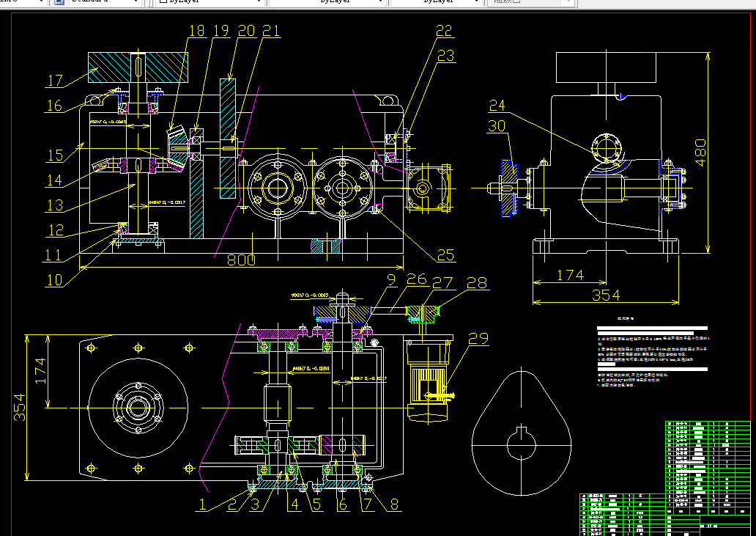The image size is (756, 536).
Task: Select part callout number 9
Action: (391, 280)
